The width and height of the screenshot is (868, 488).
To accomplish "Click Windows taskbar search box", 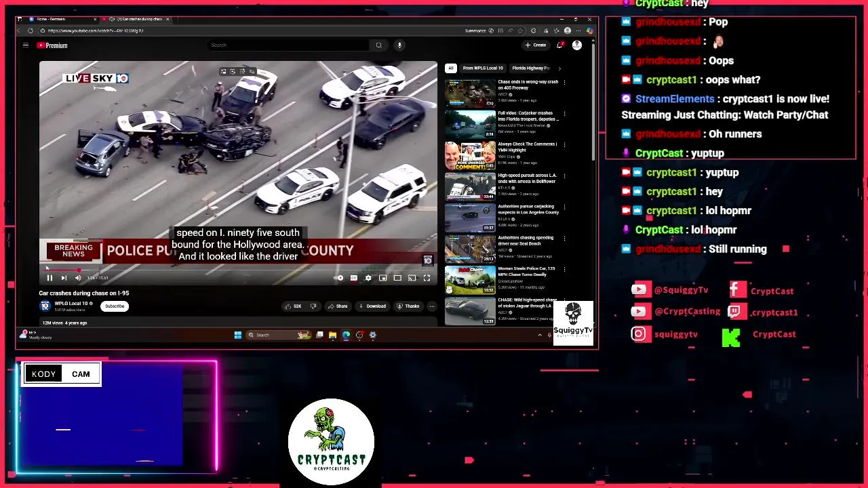I will tap(278, 335).
